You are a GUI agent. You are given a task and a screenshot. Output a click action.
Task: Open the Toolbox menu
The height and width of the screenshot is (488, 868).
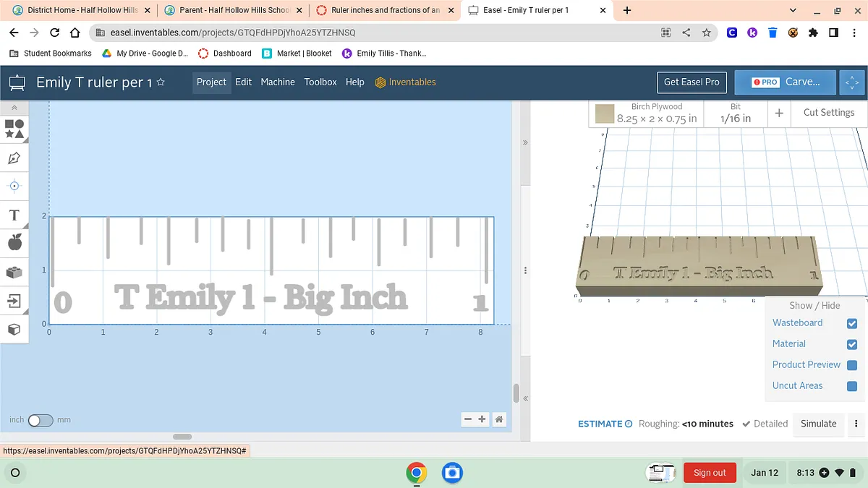(x=320, y=82)
